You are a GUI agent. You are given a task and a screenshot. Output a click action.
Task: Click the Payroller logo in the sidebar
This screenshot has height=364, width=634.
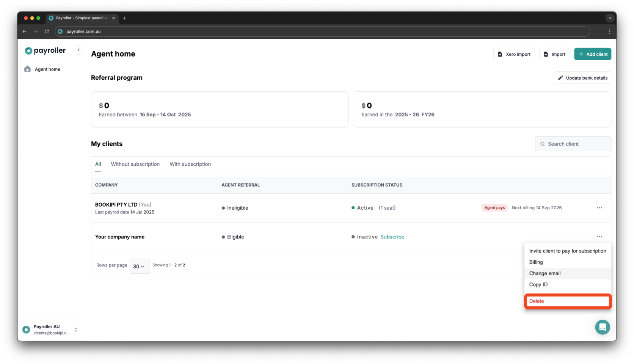click(45, 50)
